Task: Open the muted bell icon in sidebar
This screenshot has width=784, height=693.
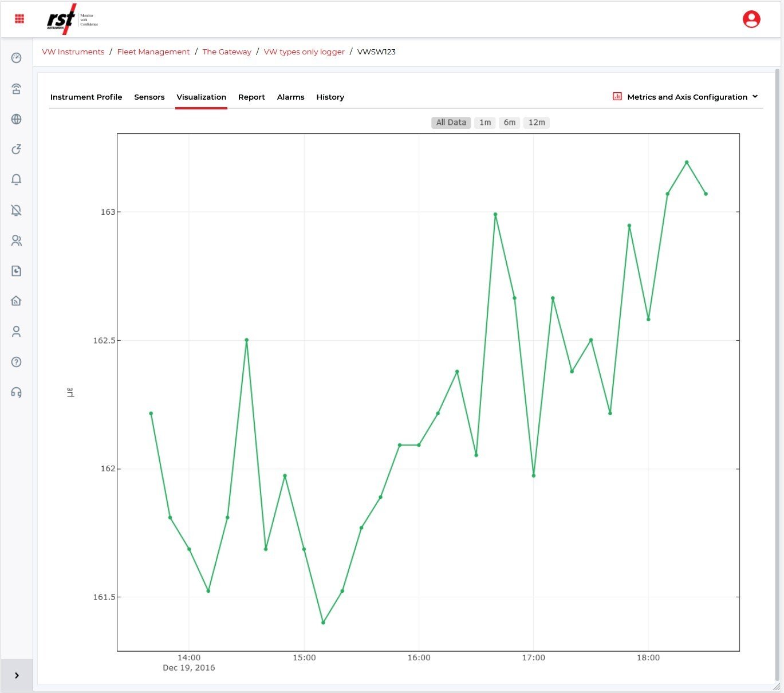Action: (x=17, y=210)
